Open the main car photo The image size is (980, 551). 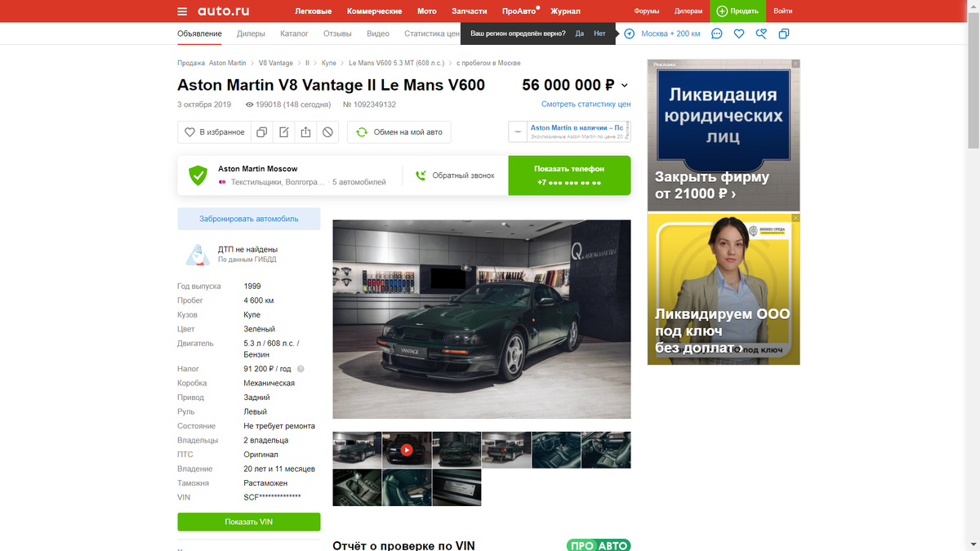[x=482, y=319]
